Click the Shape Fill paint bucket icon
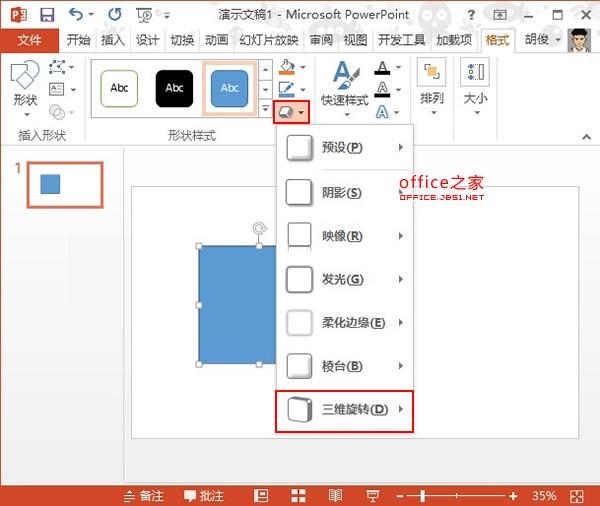600x506 pixels. 287,68
